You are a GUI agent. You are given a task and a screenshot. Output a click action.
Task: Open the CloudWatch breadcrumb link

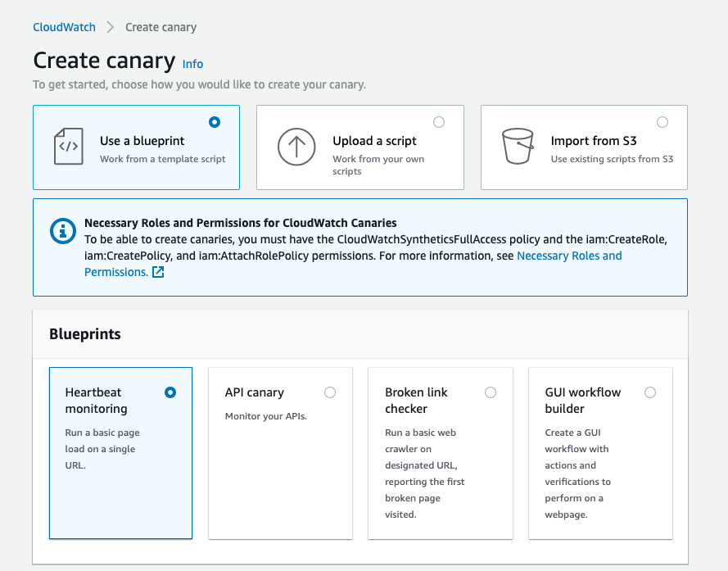click(64, 27)
